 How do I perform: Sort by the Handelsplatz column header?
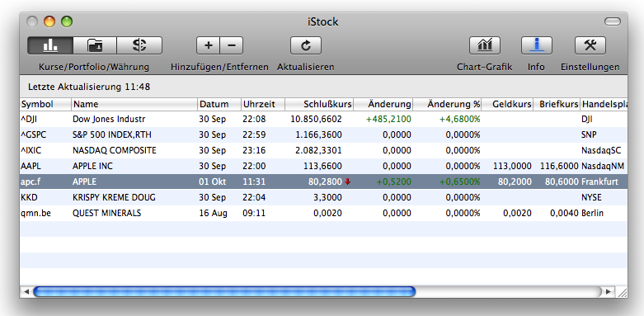pyautogui.click(x=604, y=105)
